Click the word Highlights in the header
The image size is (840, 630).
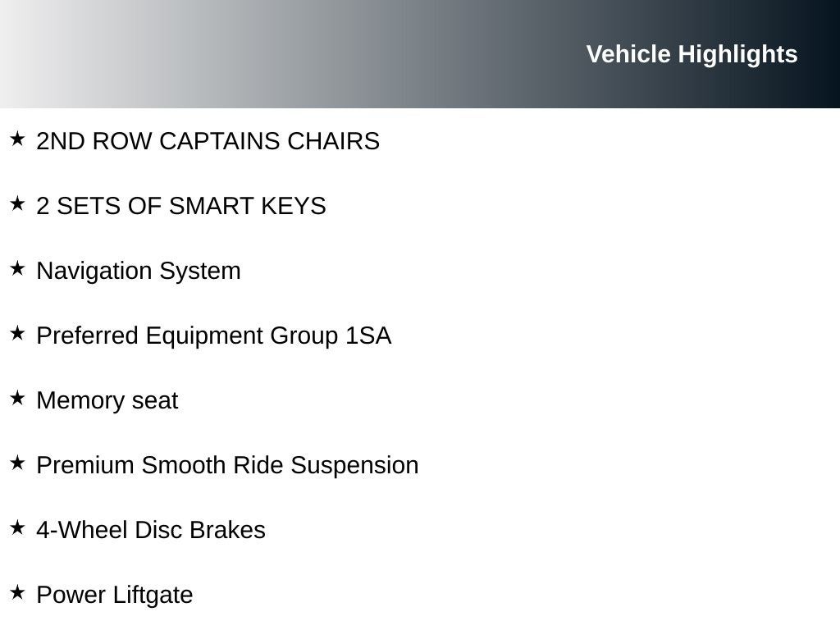tap(737, 54)
